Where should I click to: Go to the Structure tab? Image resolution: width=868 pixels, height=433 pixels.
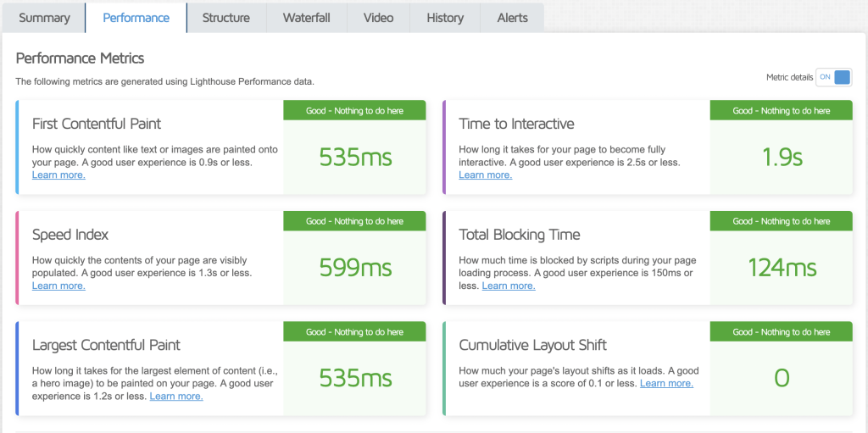tap(225, 18)
